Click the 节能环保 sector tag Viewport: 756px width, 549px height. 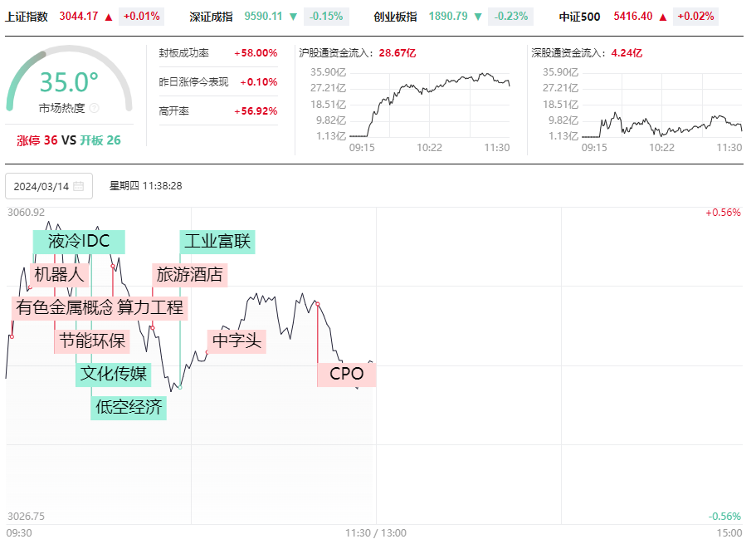(92, 341)
